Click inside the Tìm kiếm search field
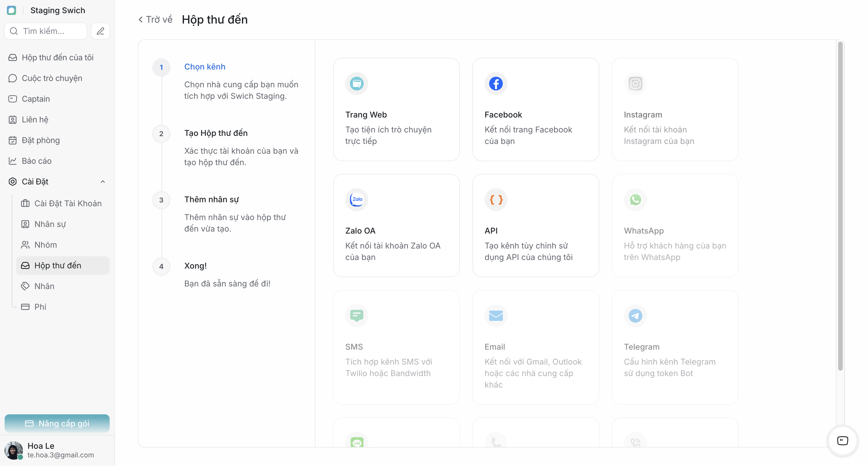Screen dimensions: 868x466 tap(45, 31)
